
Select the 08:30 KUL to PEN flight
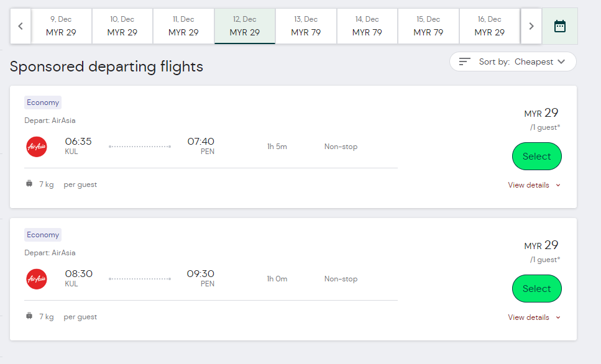point(536,289)
